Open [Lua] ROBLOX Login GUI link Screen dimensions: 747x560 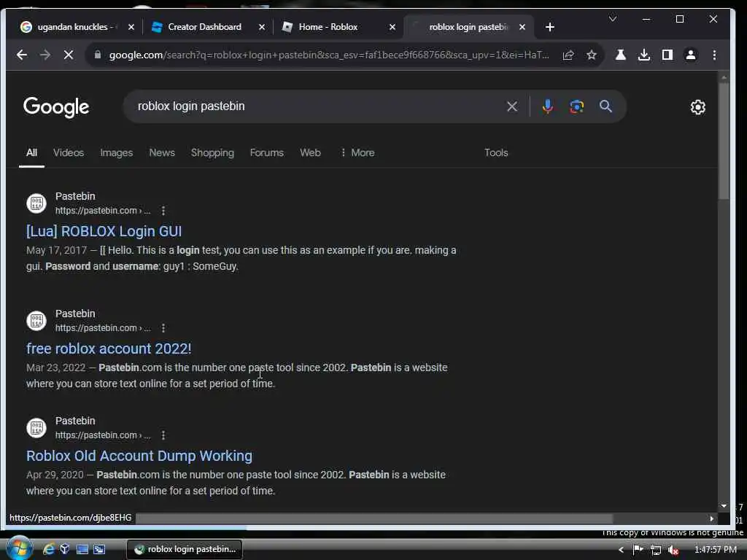tap(104, 231)
